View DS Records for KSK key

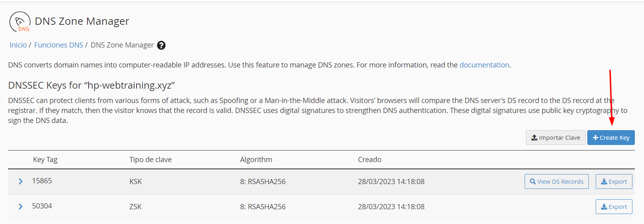pyautogui.click(x=557, y=182)
